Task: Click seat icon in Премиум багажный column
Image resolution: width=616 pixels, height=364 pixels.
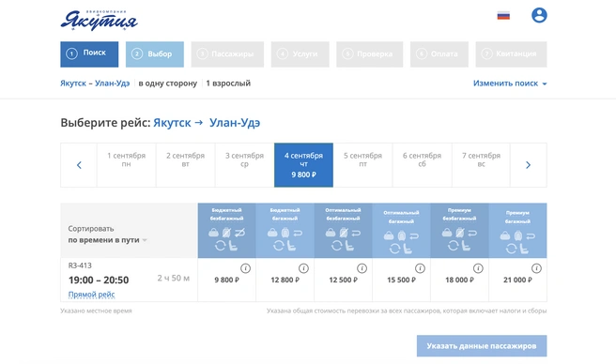Action: pyautogui.click(x=523, y=249)
